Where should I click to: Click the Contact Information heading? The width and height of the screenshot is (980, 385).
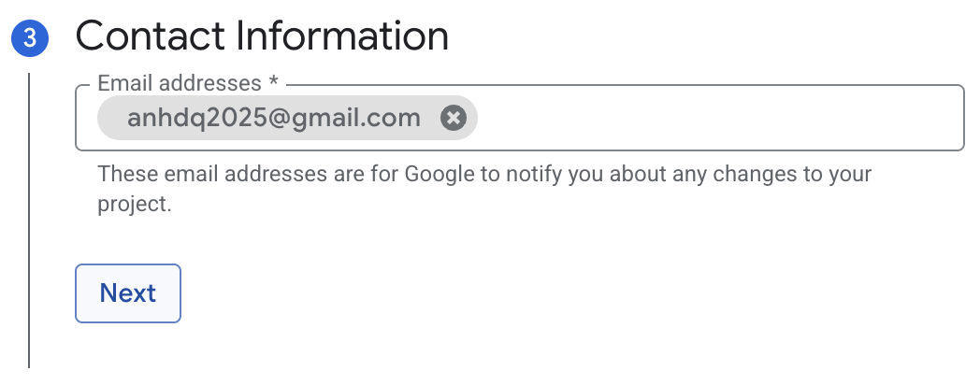click(x=262, y=36)
